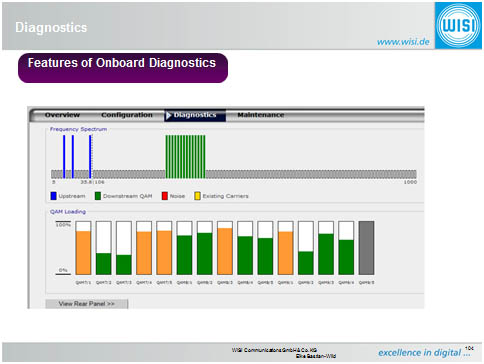
Task: Click the QAM7:1 orange loading bar
Action: point(83,253)
